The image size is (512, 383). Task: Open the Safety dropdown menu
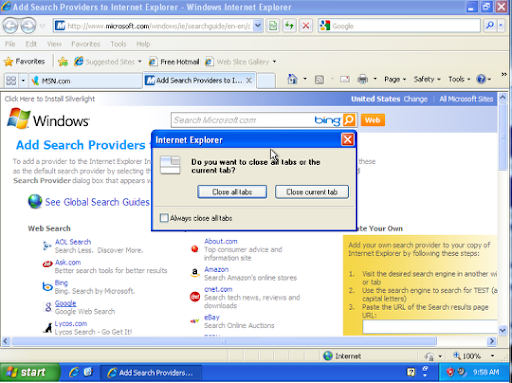tap(427, 79)
